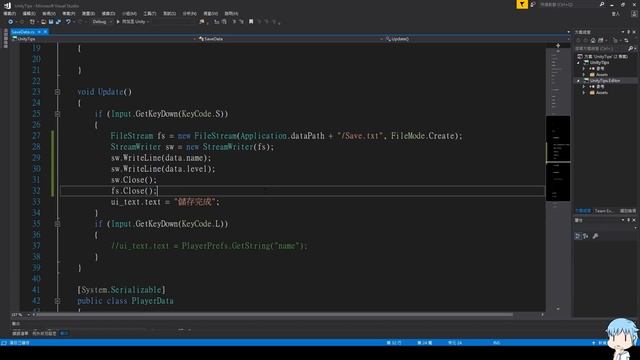The width and height of the screenshot is (640, 360).
Task: Click Solution Explorer Sync icon
Action: click(626, 40)
